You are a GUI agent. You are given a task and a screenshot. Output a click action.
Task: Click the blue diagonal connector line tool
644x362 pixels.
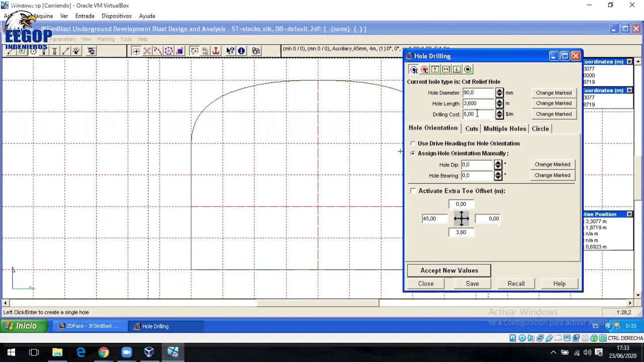pyautogui.click(x=65, y=51)
